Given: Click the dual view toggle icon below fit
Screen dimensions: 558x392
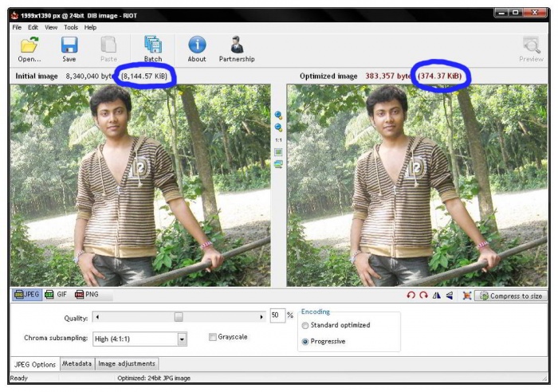Looking at the screenshot, I should 278,164.
